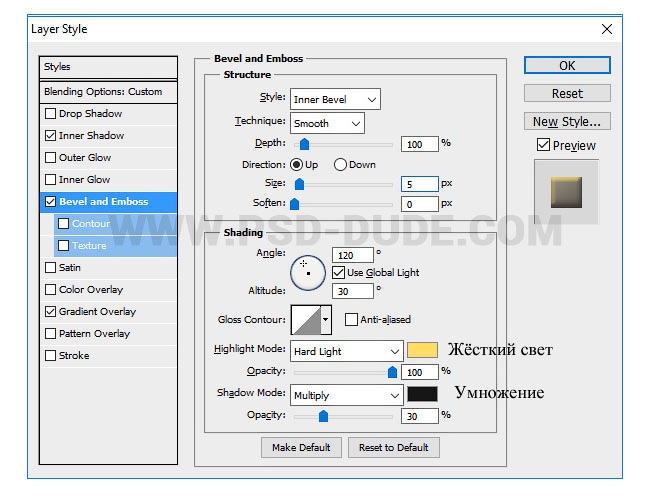
Task: Enable the Inner Glow checkbox
Action: tap(51, 179)
